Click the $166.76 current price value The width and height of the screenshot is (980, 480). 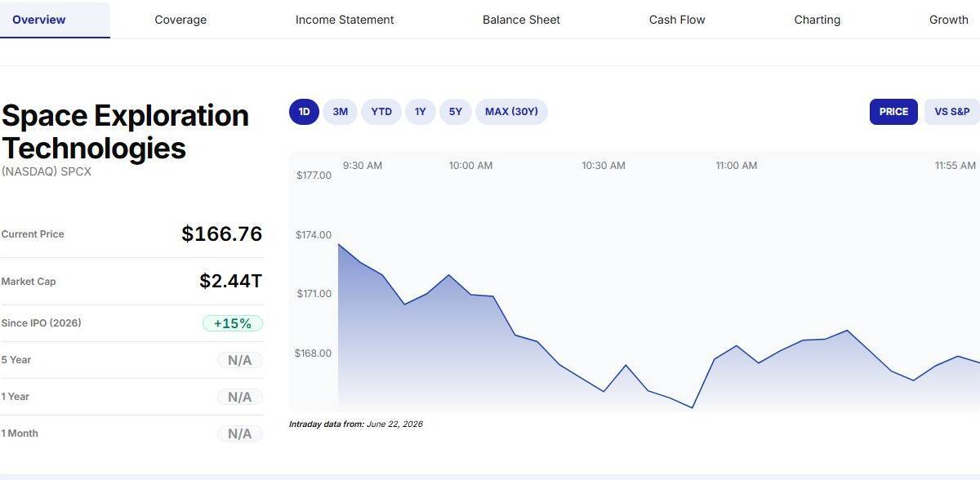(x=222, y=234)
